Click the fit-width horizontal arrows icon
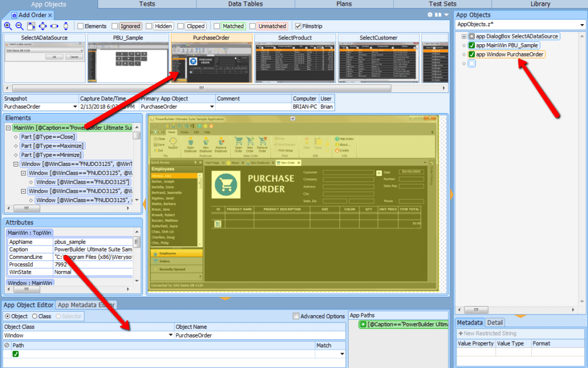 [54, 26]
